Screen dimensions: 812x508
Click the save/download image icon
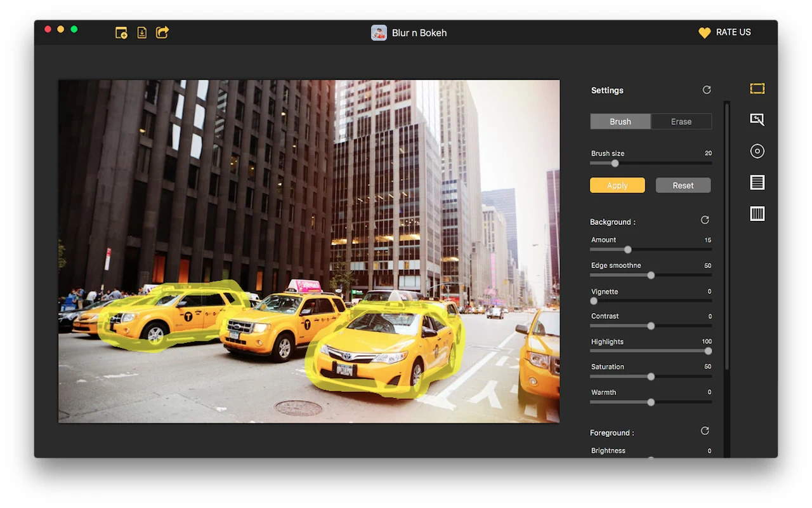[x=142, y=32]
